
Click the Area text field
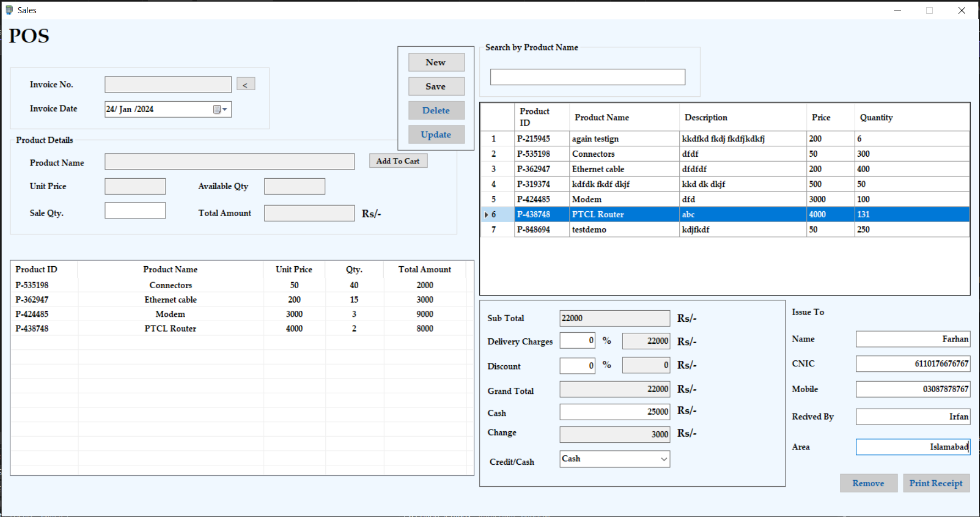912,447
